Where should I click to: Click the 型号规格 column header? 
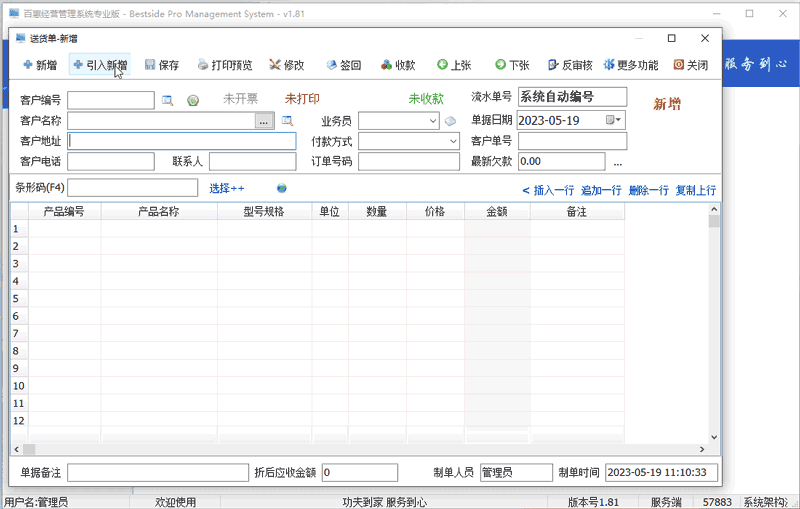point(264,212)
